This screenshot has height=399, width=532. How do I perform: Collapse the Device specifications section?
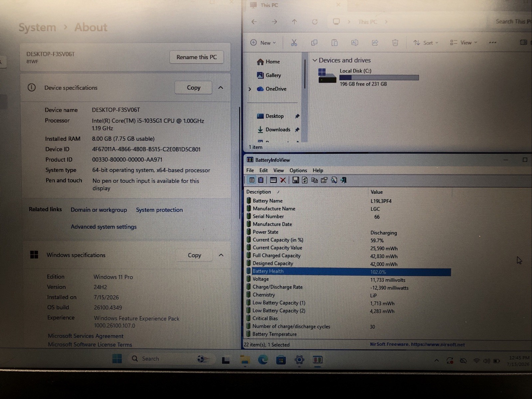221,88
